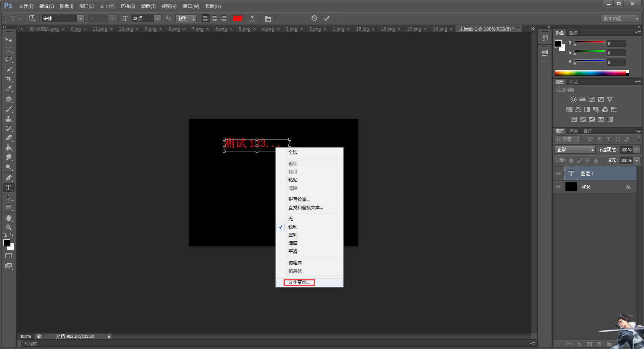This screenshot has width=644, height=349.
Task: Click the commit checkmark in options bar
Action: [326, 18]
